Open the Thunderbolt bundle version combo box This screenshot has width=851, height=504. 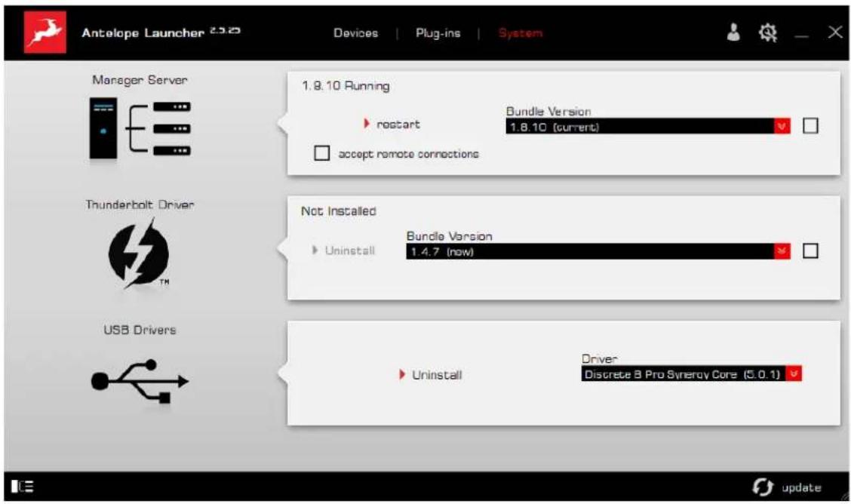coord(598,251)
